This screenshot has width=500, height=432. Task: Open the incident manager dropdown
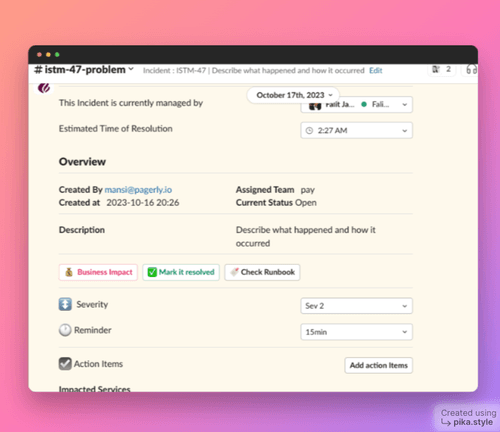tap(356, 105)
